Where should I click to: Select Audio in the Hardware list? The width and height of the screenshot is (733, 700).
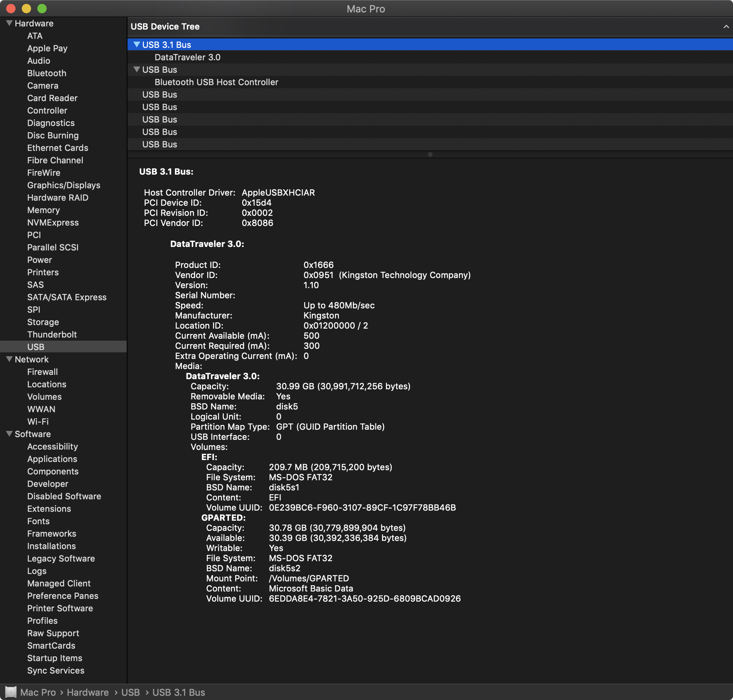[39, 61]
